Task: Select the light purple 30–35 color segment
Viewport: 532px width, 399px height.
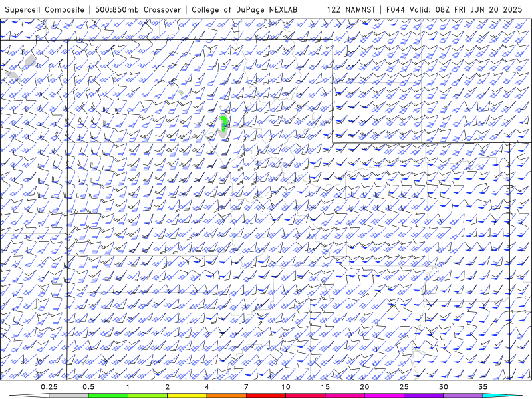Action: pos(463,396)
